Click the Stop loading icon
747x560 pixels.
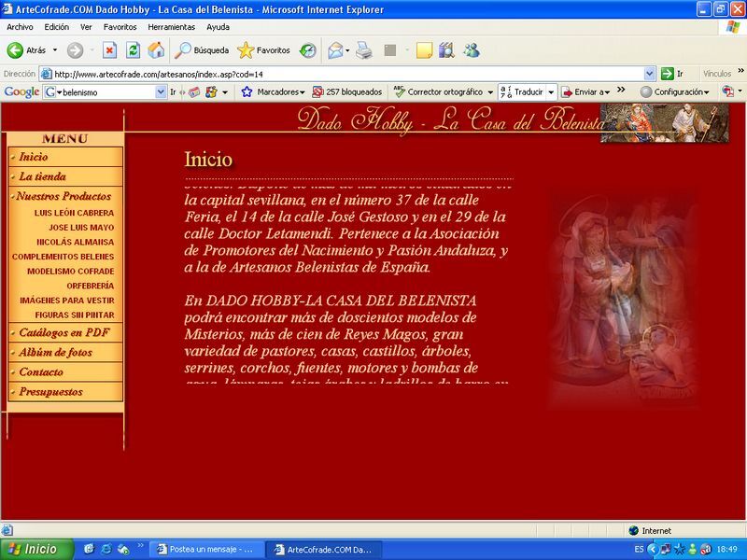point(109,50)
